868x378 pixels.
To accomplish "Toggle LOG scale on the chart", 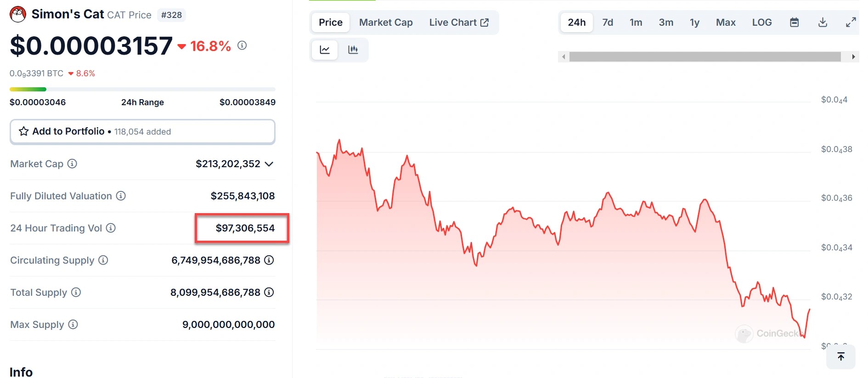I will click(761, 23).
